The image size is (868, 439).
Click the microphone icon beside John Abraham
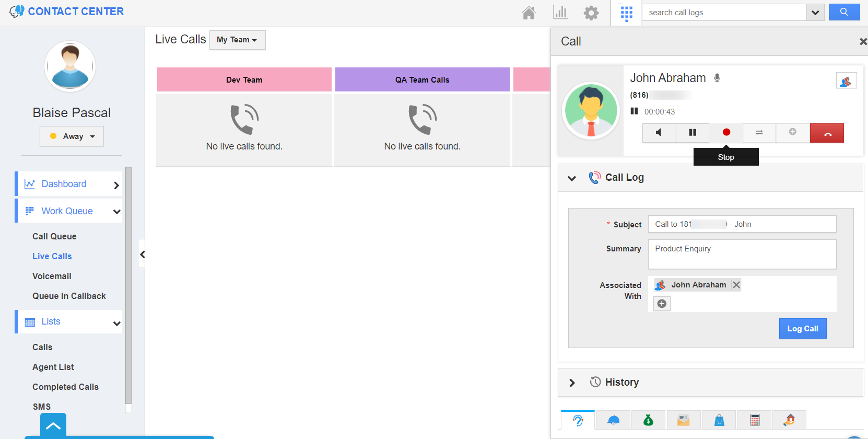coord(717,78)
